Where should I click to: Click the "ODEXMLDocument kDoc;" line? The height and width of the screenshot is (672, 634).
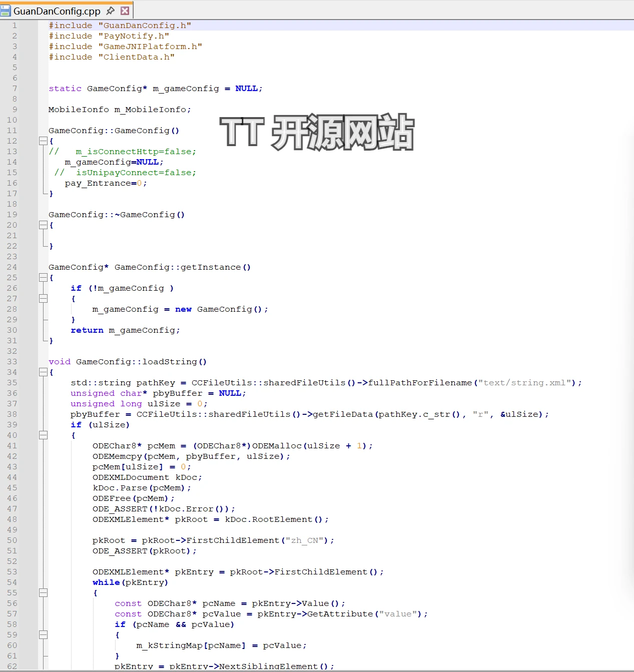tap(147, 477)
